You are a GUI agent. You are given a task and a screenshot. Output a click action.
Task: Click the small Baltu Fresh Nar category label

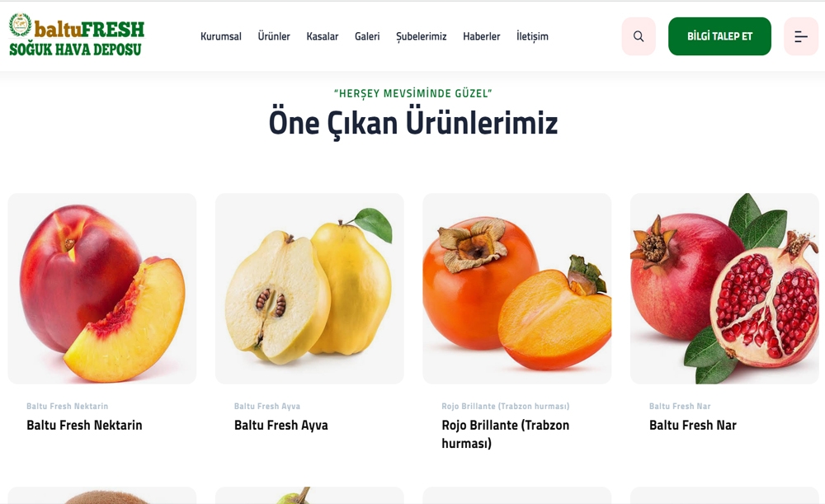coord(680,406)
